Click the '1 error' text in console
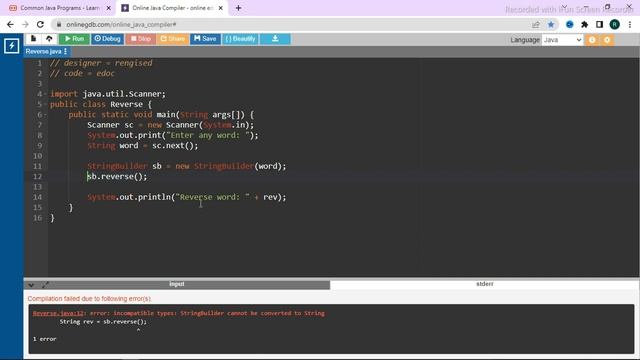640x360 pixels. pos(44,339)
